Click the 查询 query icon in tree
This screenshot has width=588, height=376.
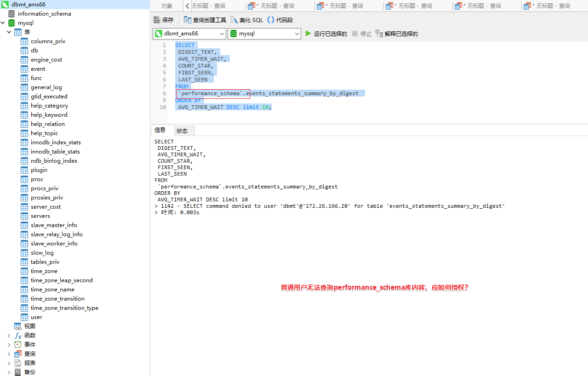click(18, 354)
